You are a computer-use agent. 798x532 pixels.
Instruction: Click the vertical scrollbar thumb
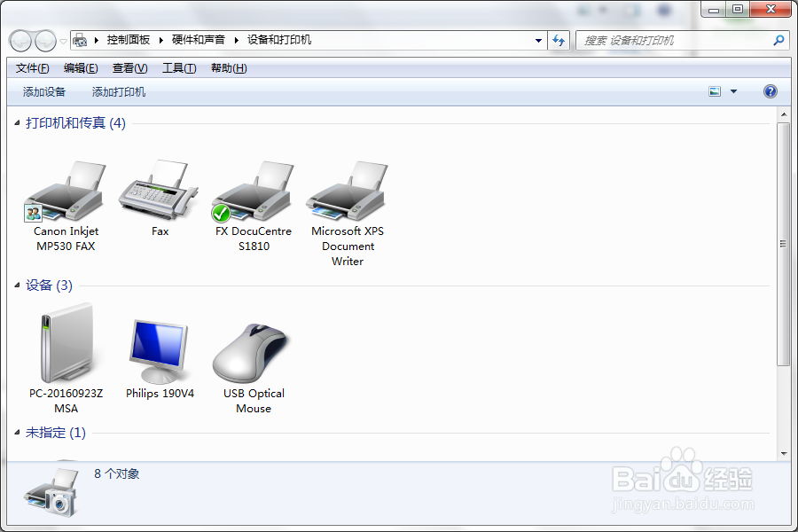(783, 244)
